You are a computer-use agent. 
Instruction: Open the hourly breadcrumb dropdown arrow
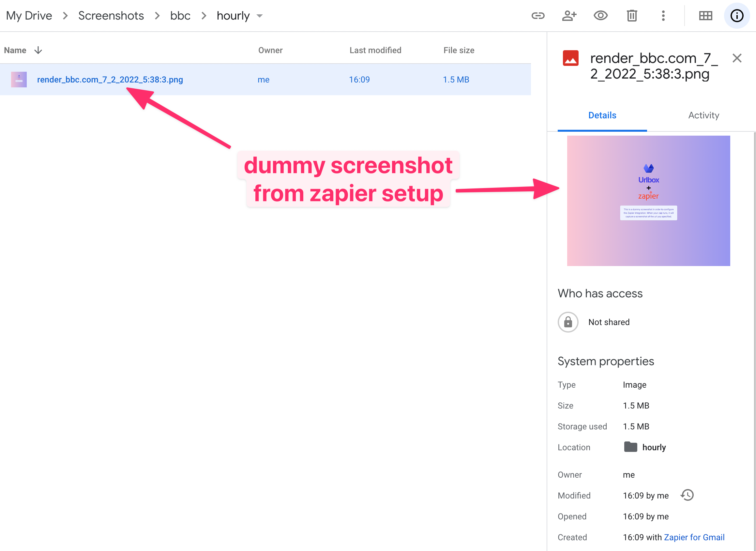pyautogui.click(x=260, y=16)
